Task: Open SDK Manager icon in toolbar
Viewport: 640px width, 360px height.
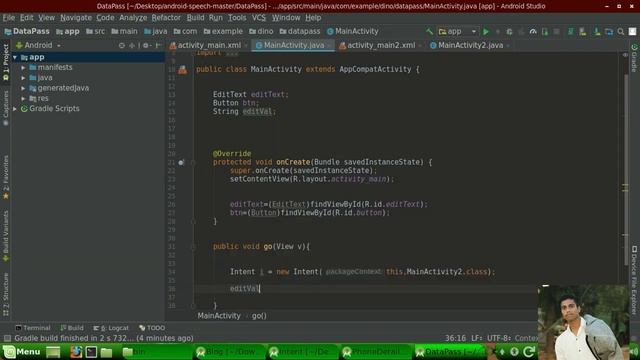Action: [597, 31]
